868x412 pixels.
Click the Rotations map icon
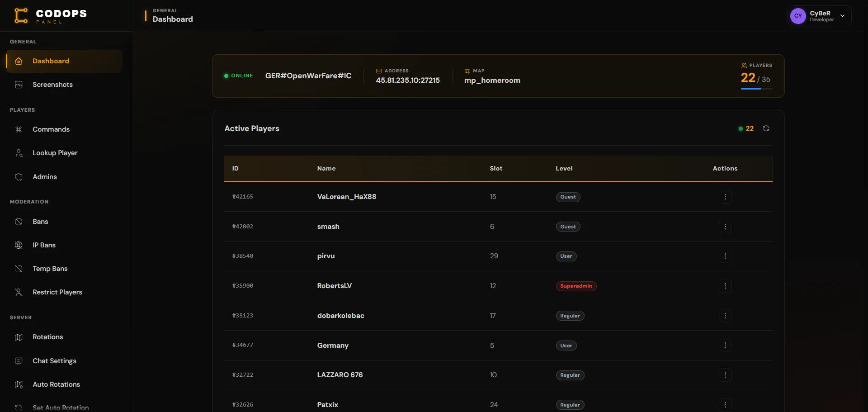[x=19, y=337]
